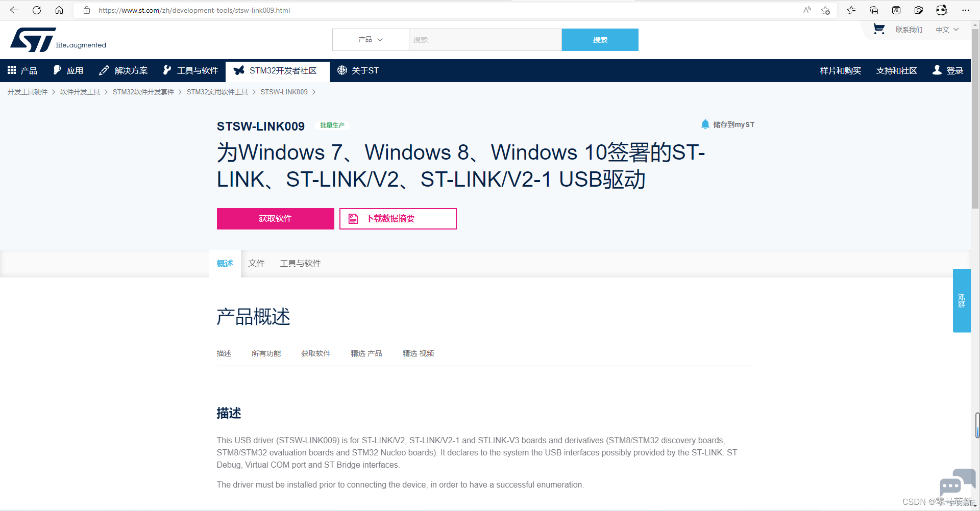This screenshot has width=980, height=511.
Task: Click the pink 获取软件 button
Action: point(276,219)
